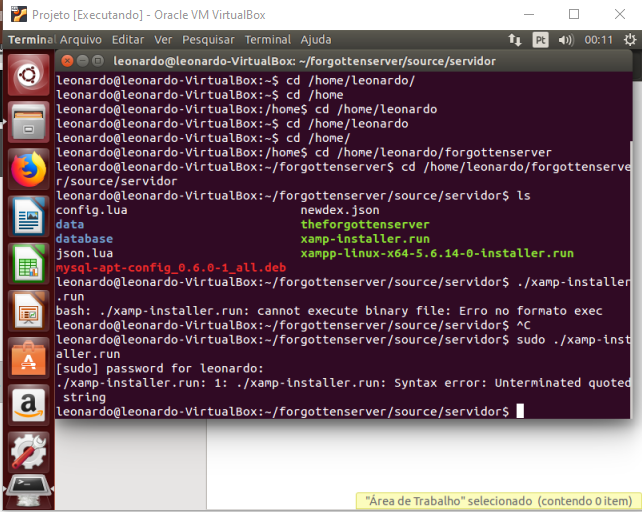
Task: Launch Firefox web browser
Action: point(28,169)
